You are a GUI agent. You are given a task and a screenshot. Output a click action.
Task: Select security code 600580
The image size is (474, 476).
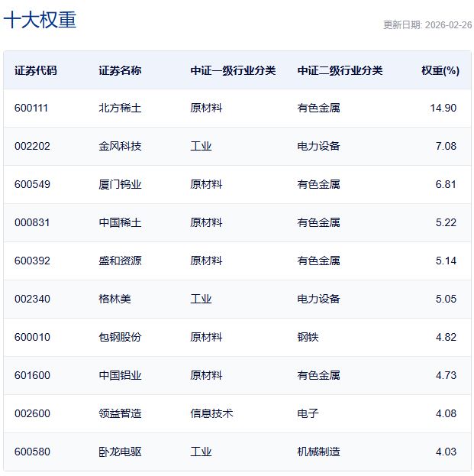coord(32,452)
